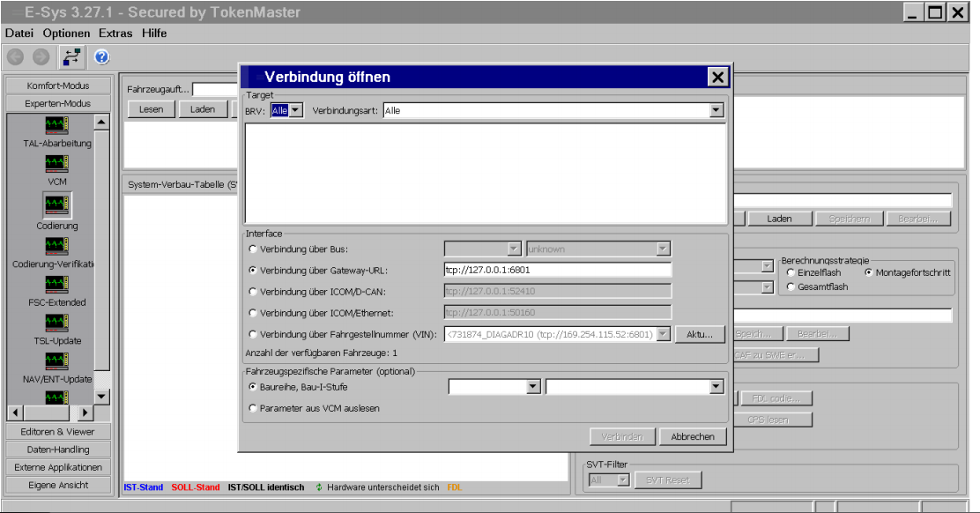Open the VIN vehicle dropdown
980x513 pixels.
pos(663,334)
